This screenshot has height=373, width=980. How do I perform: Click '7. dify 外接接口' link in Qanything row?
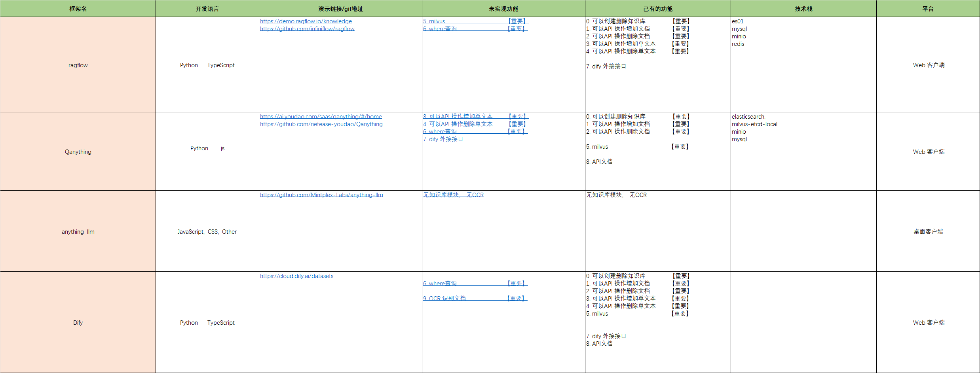tap(443, 139)
